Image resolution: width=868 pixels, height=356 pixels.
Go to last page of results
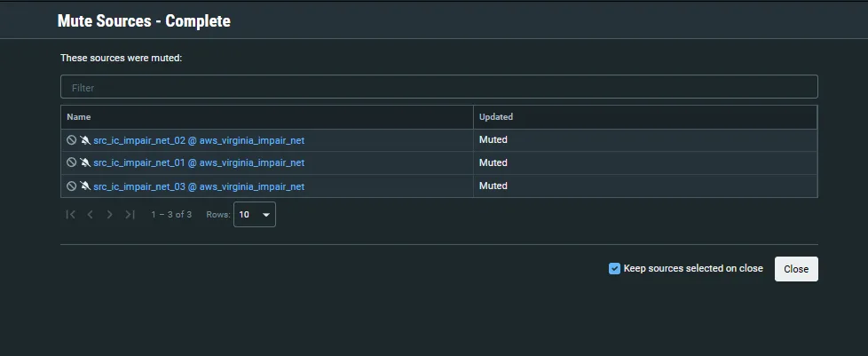coord(130,214)
